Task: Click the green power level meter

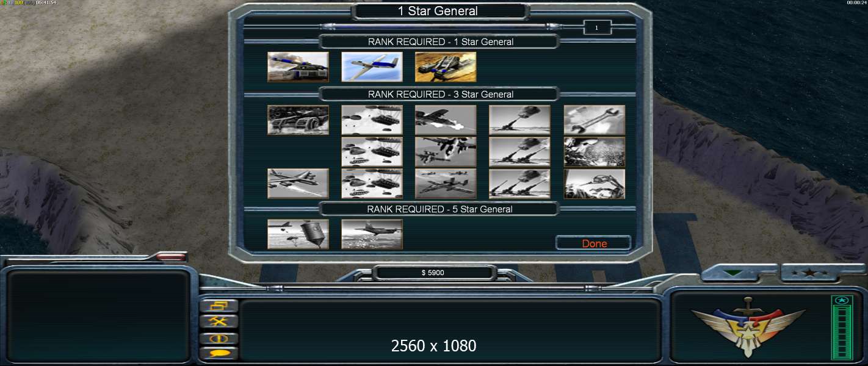Action: [842, 328]
